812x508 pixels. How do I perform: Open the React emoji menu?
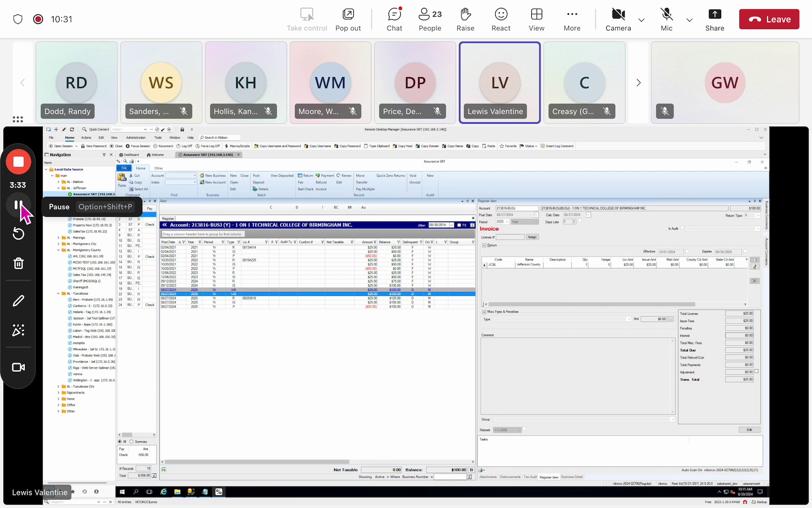tap(501, 20)
